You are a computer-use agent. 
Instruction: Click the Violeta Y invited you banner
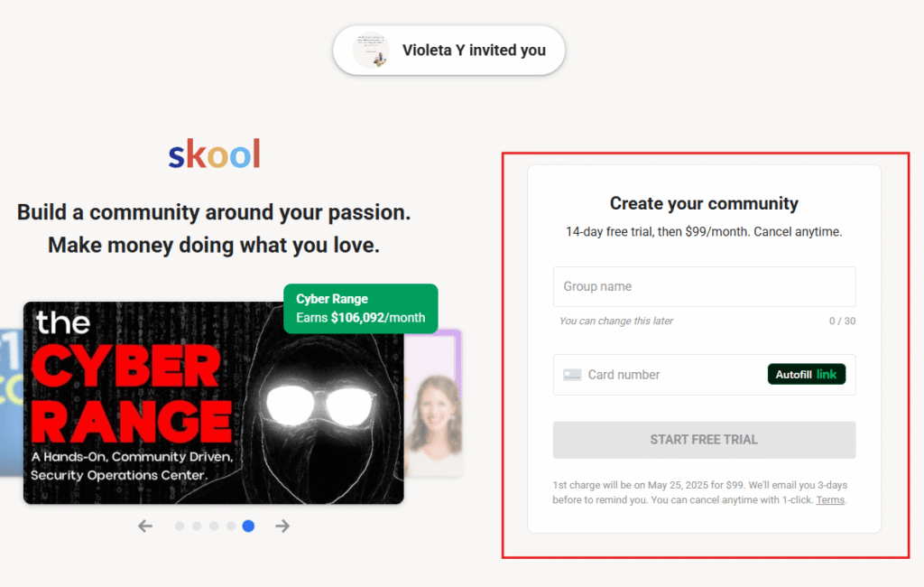(449, 51)
